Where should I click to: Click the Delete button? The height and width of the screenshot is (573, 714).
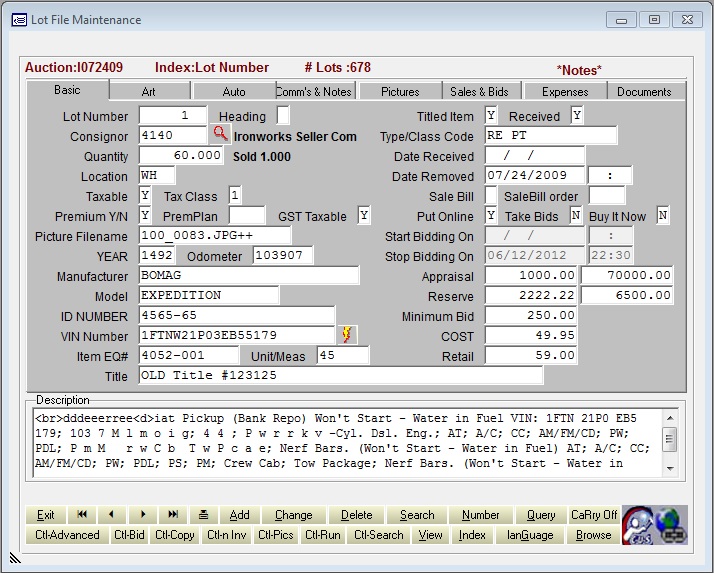pos(356,515)
